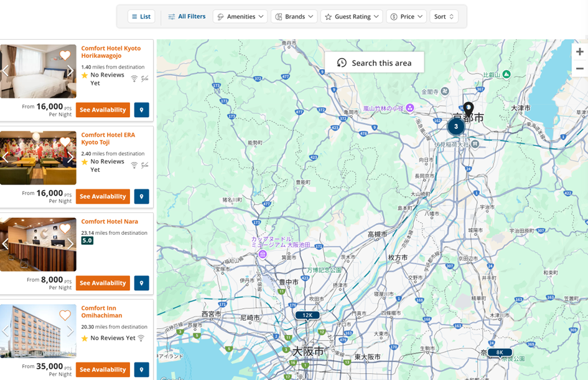Open Comfort Hotel Nara title link

(x=110, y=222)
